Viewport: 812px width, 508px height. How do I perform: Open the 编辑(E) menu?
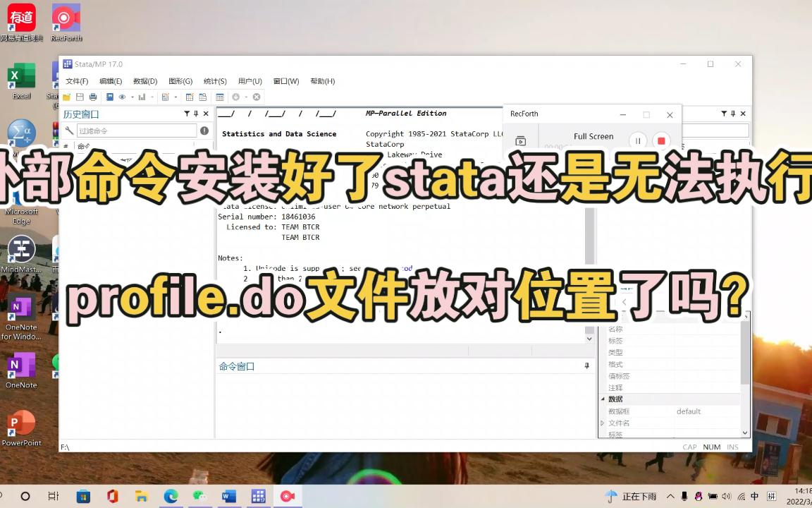coord(111,81)
